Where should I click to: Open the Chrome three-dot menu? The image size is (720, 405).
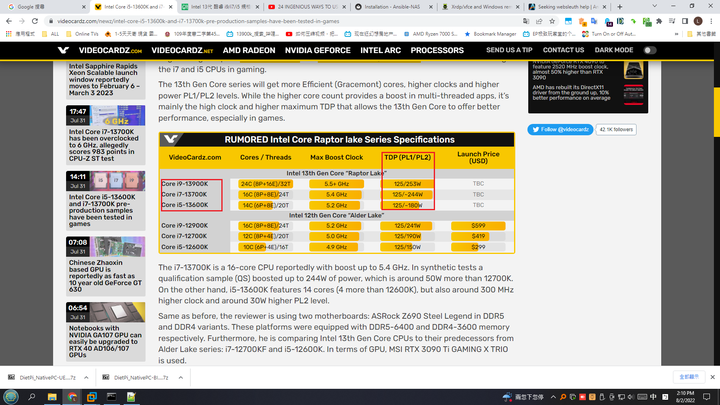pos(711,21)
